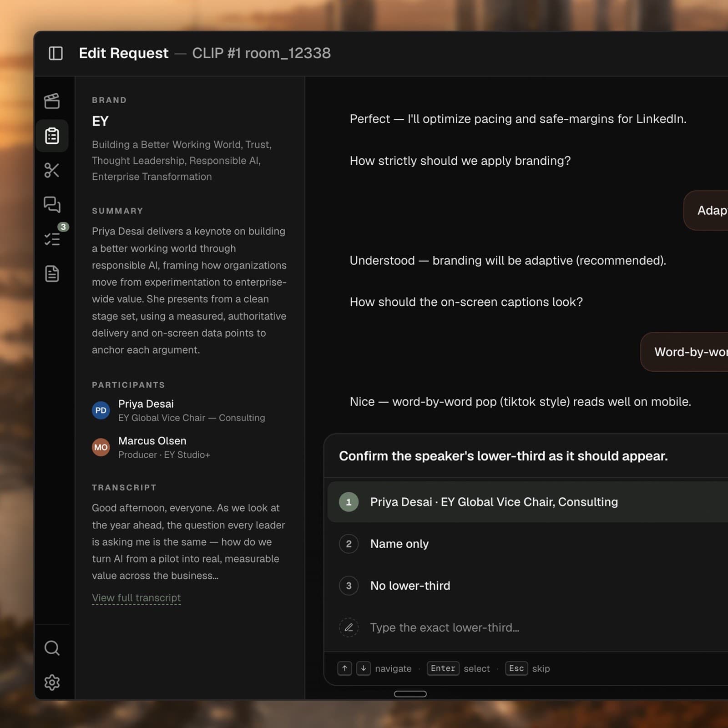Image resolution: width=728 pixels, height=728 pixels.
Task: Choose the Name only option
Action: (x=528, y=544)
